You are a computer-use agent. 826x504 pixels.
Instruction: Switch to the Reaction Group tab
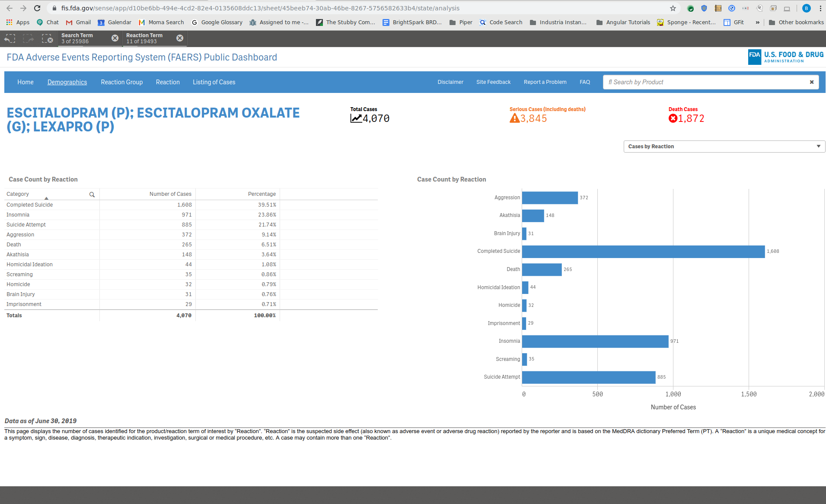click(x=121, y=82)
